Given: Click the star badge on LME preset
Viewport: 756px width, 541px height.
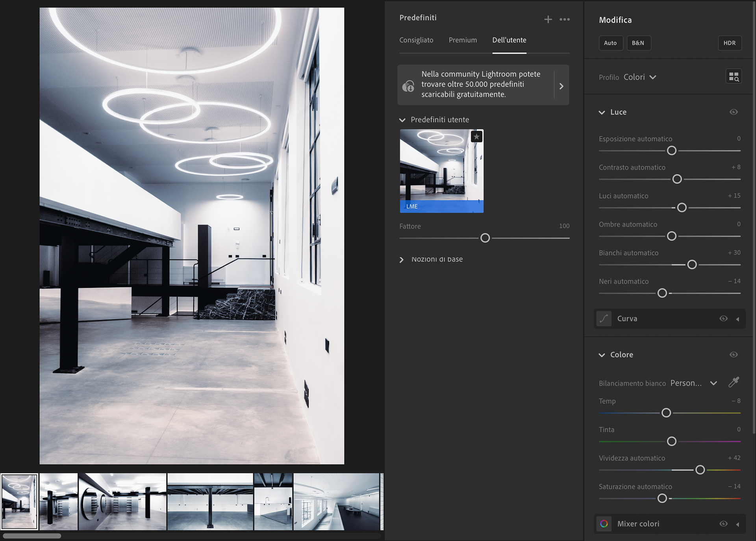Looking at the screenshot, I should (x=476, y=137).
